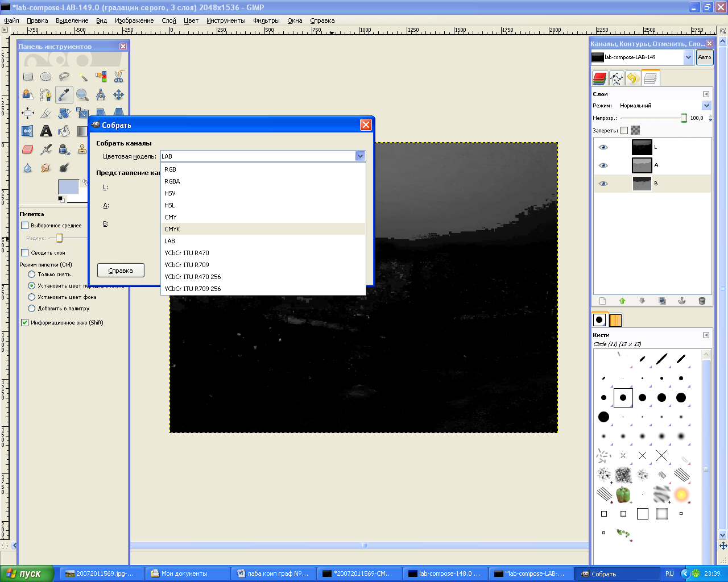This screenshot has height=582, width=728.
Task: Select the Foreground Select tool
Action: (x=28, y=95)
